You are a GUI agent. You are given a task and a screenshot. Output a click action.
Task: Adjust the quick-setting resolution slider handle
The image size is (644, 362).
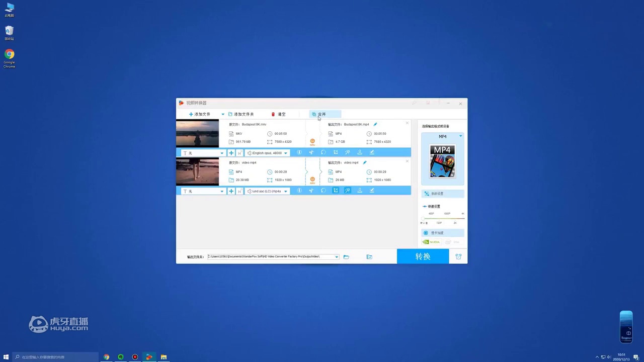pyautogui.click(x=424, y=218)
